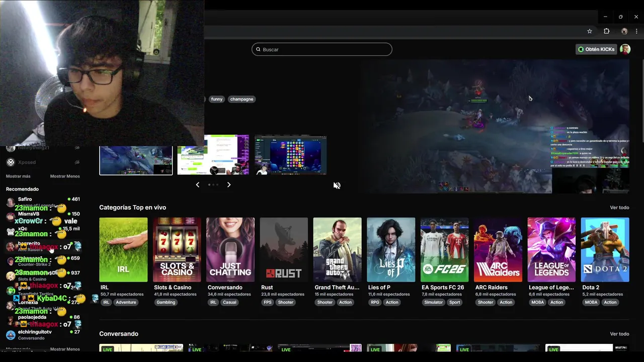Click the Recomendado section heading
This screenshot has height=362, width=644.
[x=22, y=189]
